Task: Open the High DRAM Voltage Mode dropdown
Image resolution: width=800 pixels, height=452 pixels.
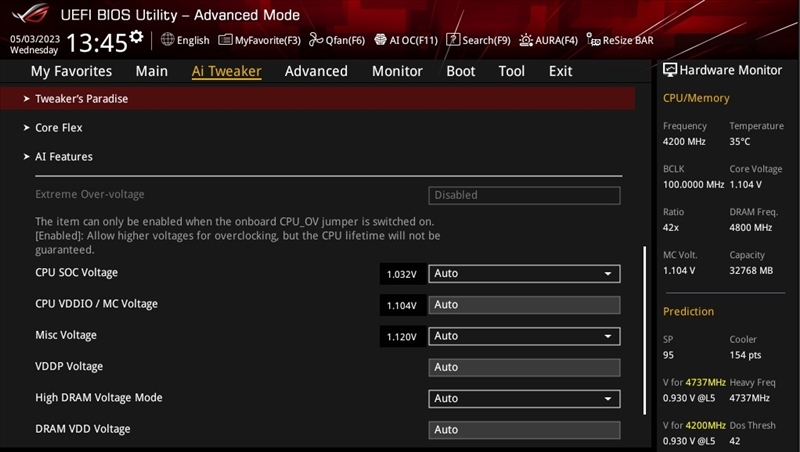Action: pyautogui.click(x=524, y=398)
